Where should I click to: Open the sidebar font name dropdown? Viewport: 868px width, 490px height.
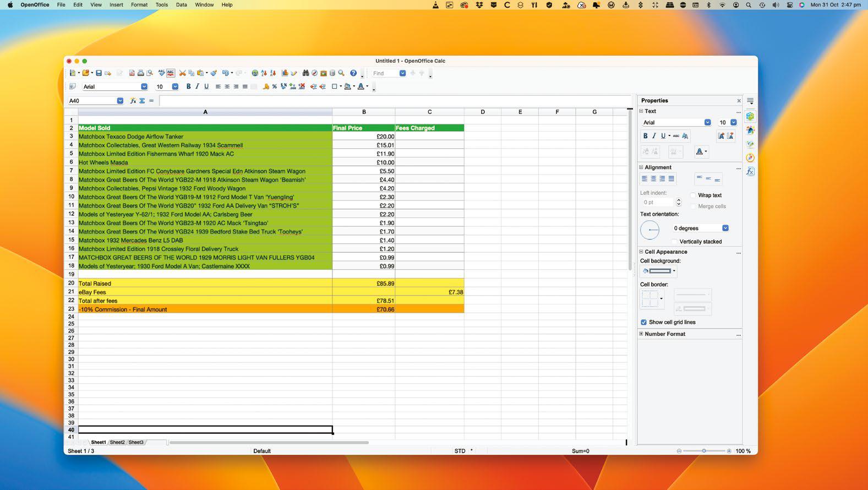[x=707, y=122]
